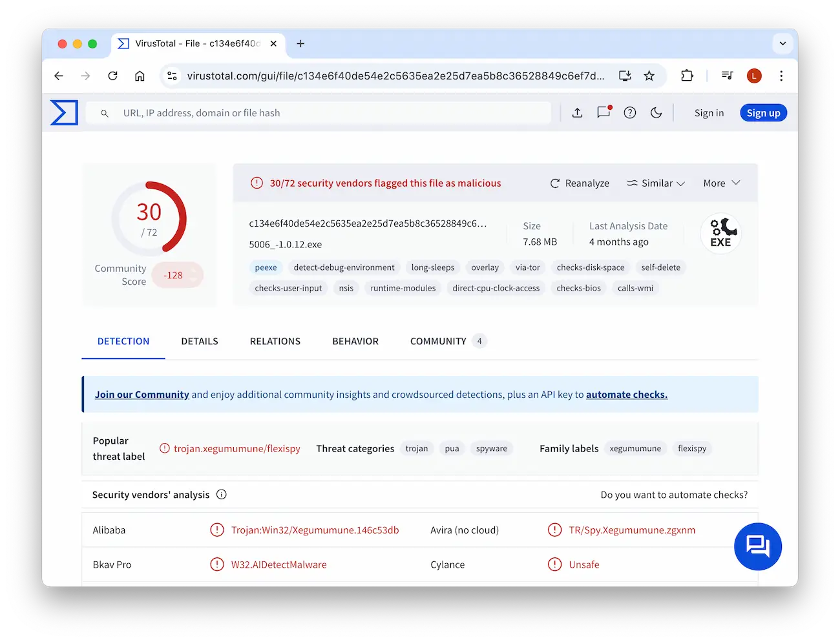Screen dimensions: 840x642
Task: Click the automate checks link
Action: [x=627, y=395]
